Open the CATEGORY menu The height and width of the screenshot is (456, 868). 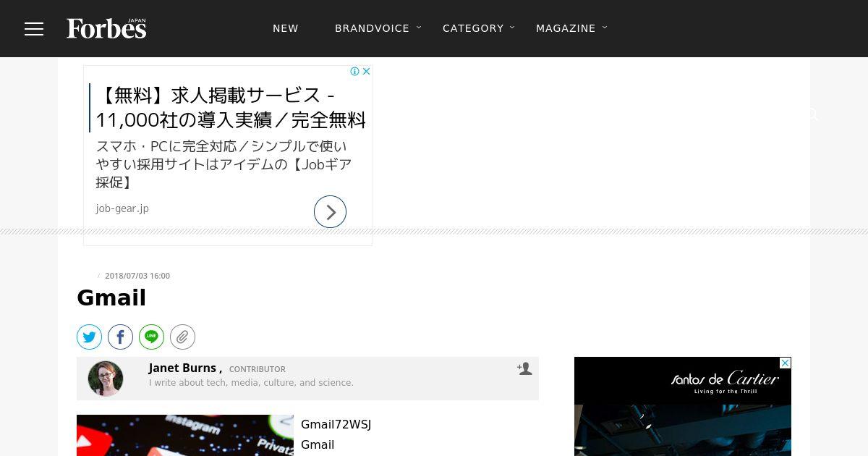[x=473, y=28]
